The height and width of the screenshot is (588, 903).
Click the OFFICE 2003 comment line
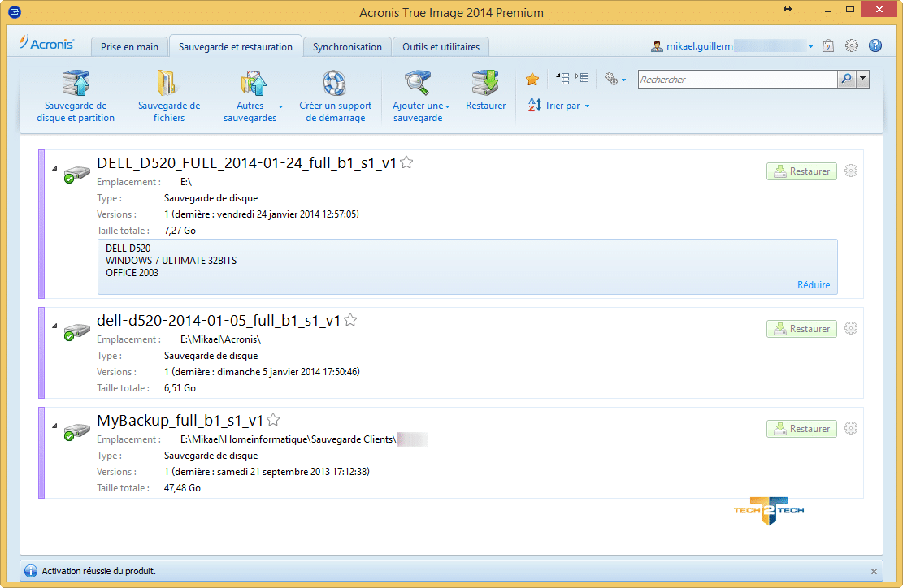pos(132,273)
